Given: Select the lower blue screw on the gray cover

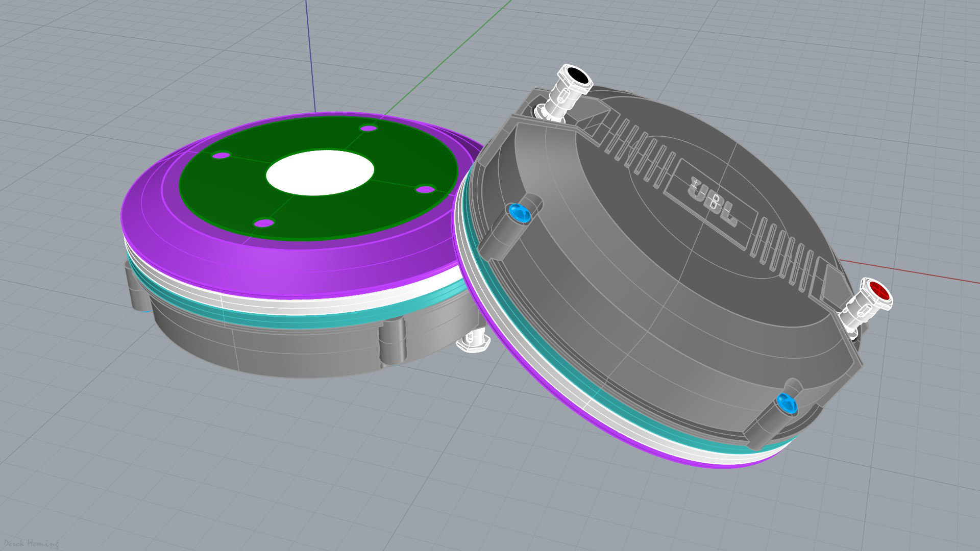Looking at the screenshot, I should tap(787, 404).
